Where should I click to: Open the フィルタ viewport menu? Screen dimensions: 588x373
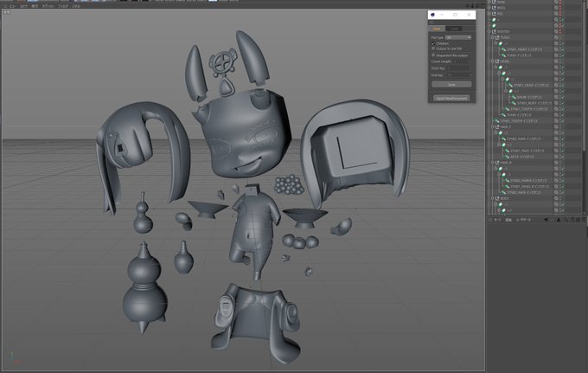click(x=62, y=6)
